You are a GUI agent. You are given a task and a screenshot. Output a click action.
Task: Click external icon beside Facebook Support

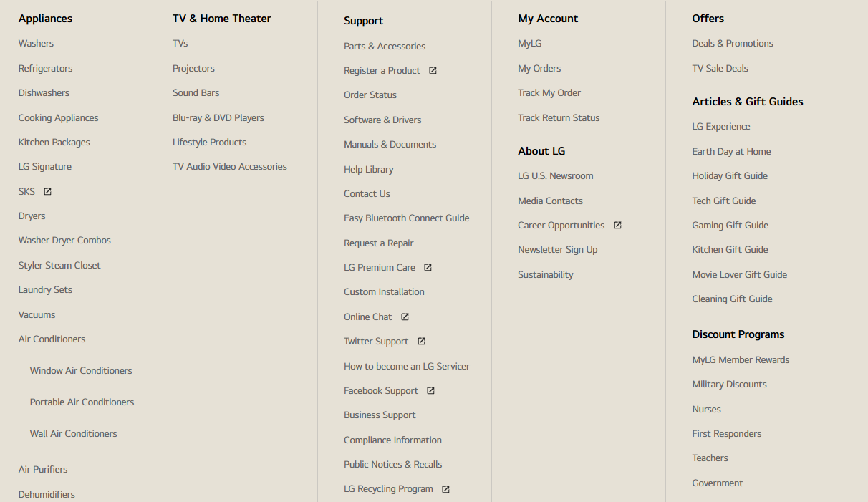(430, 391)
